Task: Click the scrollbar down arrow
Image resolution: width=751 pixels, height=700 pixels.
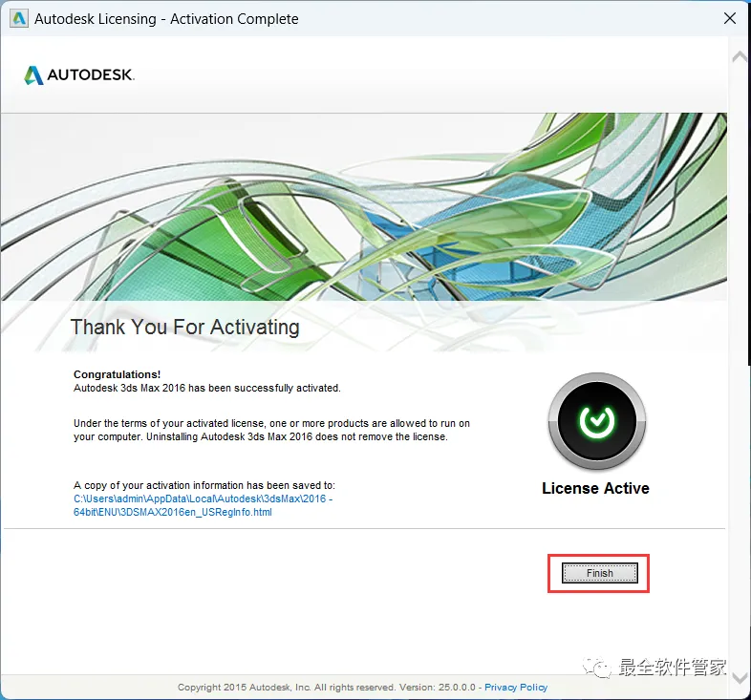Action: [x=740, y=678]
